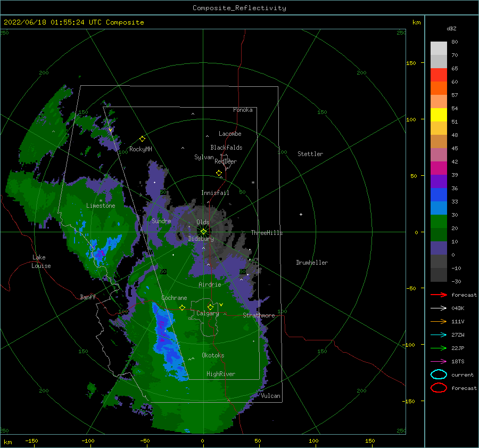Click the 100 tick on the right axis
The width and height of the screenshot is (479, 448).
(x=411, y=119)
